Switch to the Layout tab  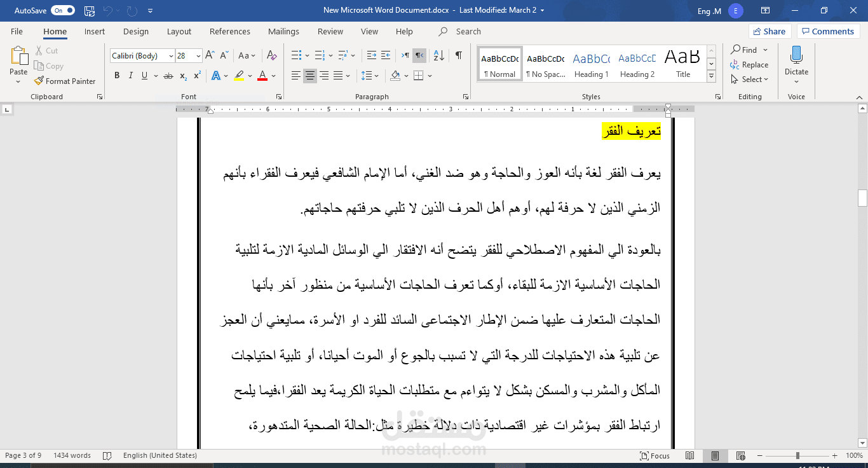(x=179, y=31)
